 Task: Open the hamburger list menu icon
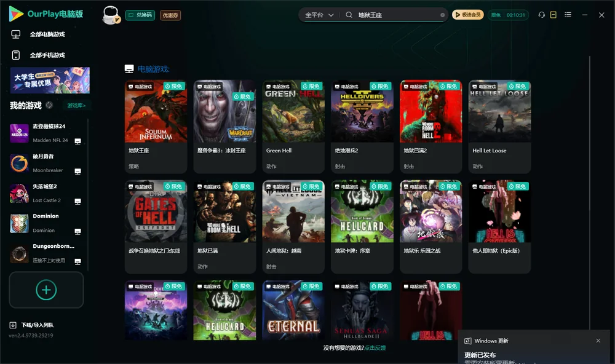click(x=568, y=15)
